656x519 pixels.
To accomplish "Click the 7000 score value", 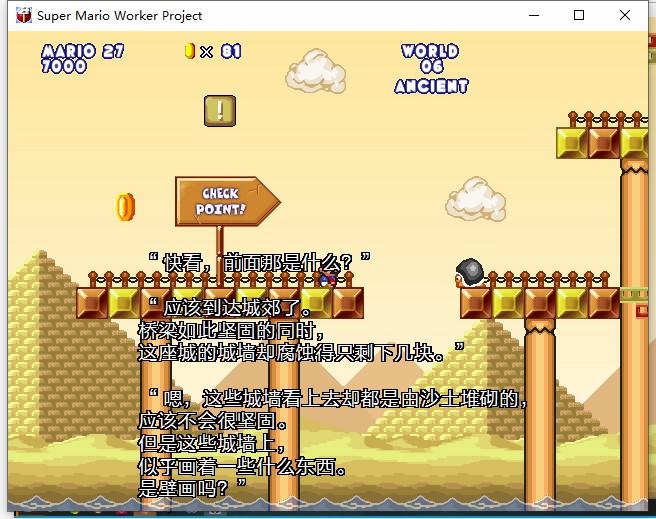I will click(x=64, y=66).
